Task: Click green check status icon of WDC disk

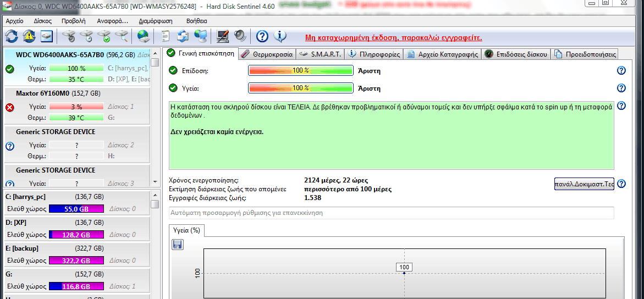Action: 10,69
